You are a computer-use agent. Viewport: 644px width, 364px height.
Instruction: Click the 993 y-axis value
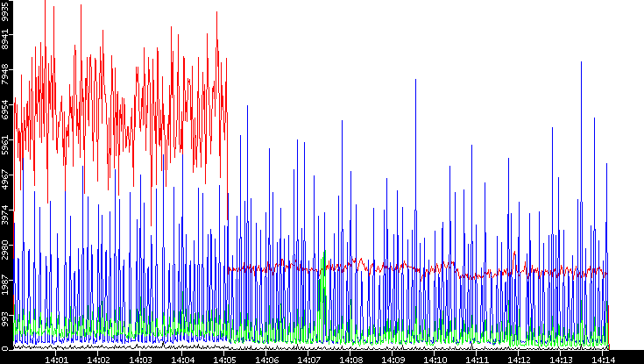(4, 319)
